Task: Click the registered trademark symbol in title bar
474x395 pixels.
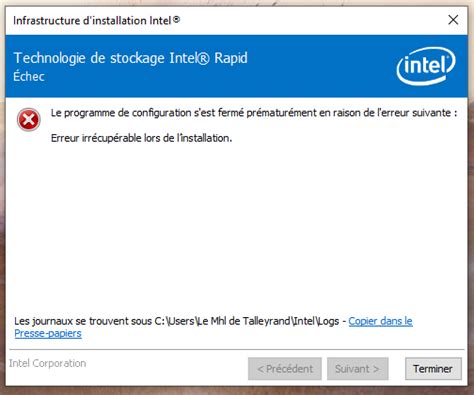Action: (177, 19)
